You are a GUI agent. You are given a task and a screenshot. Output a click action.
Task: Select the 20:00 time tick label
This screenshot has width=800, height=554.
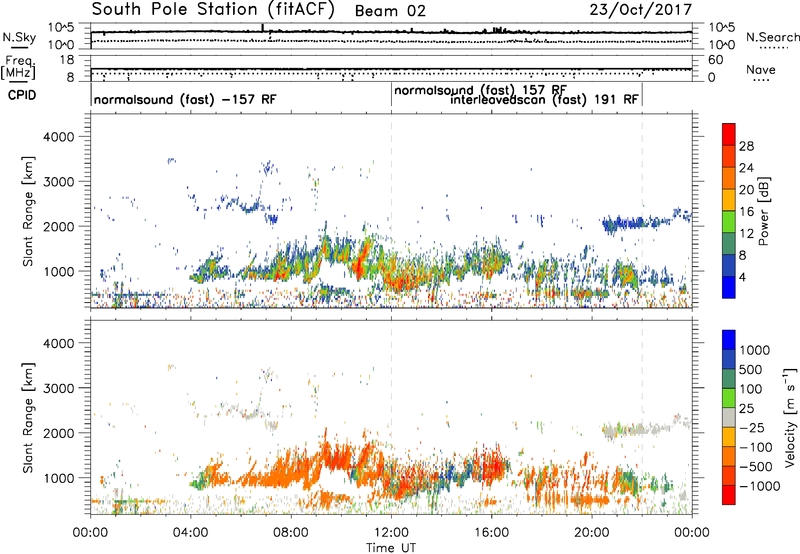(591, 533)
